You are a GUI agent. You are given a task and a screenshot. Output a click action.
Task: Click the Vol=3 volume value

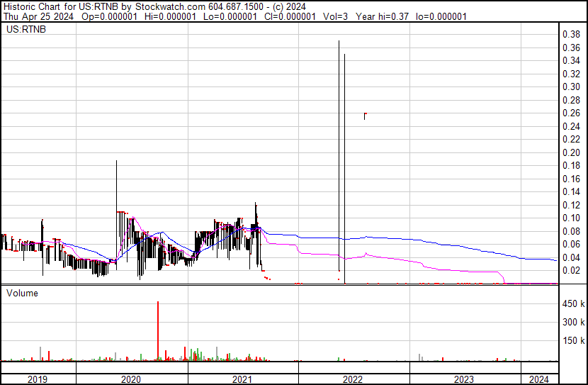[336, 16]
